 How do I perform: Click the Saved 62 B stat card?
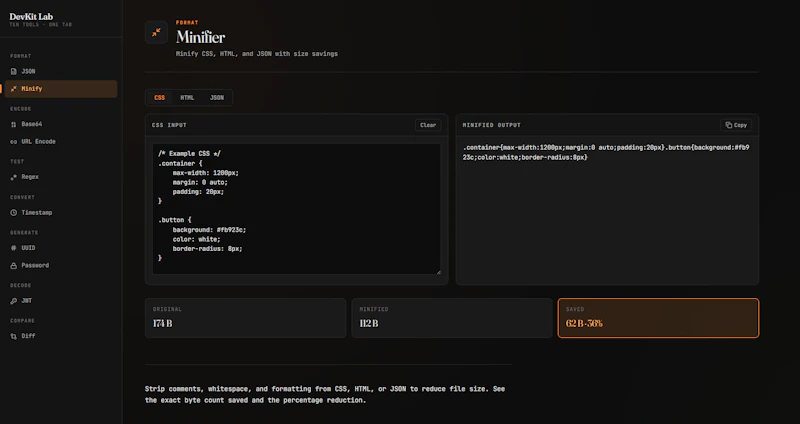click(659, 318)
